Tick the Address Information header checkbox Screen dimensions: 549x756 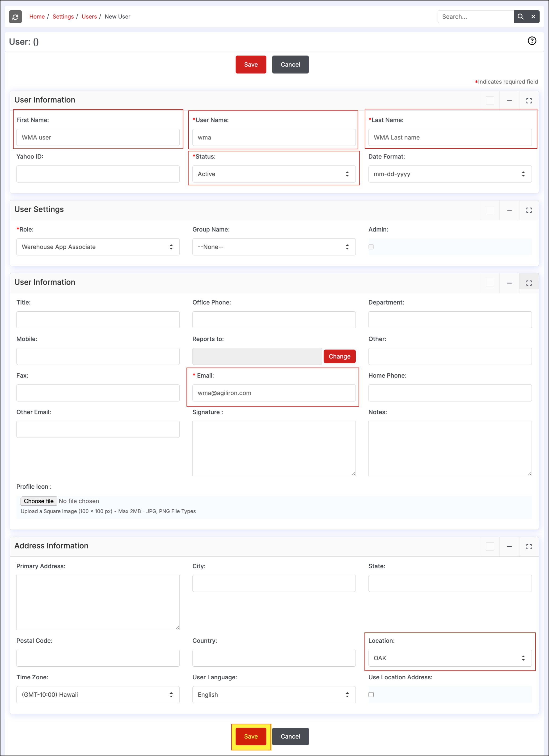coord(490,547)
